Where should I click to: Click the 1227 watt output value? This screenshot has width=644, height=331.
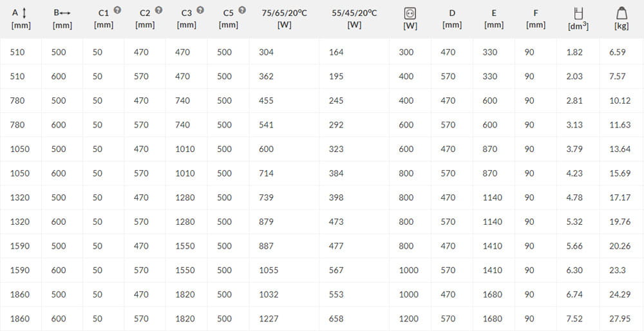point(269,319)
